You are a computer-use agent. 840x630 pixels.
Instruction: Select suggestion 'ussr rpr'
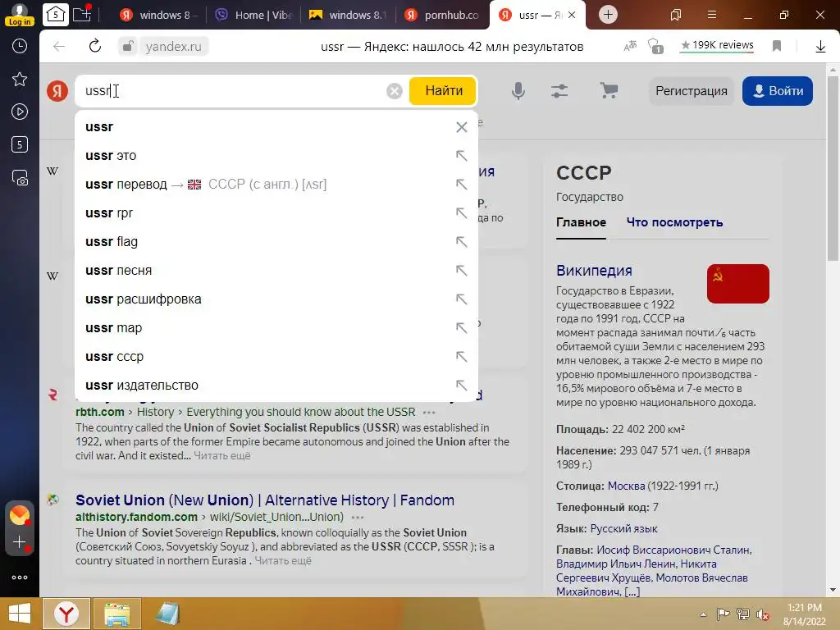[x=276, y=213]
